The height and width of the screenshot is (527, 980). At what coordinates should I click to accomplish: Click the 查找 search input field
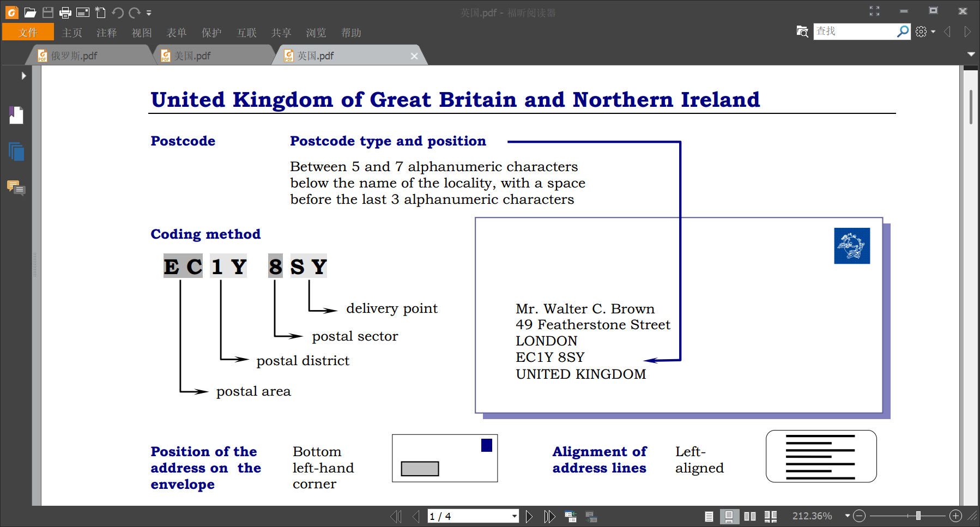click(854, 32)
